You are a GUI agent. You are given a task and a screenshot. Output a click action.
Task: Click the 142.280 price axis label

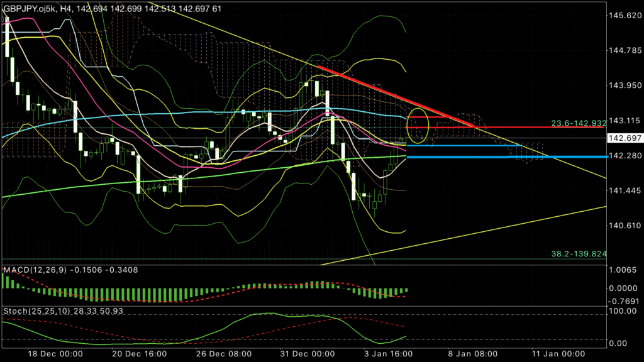click(625, 156)
